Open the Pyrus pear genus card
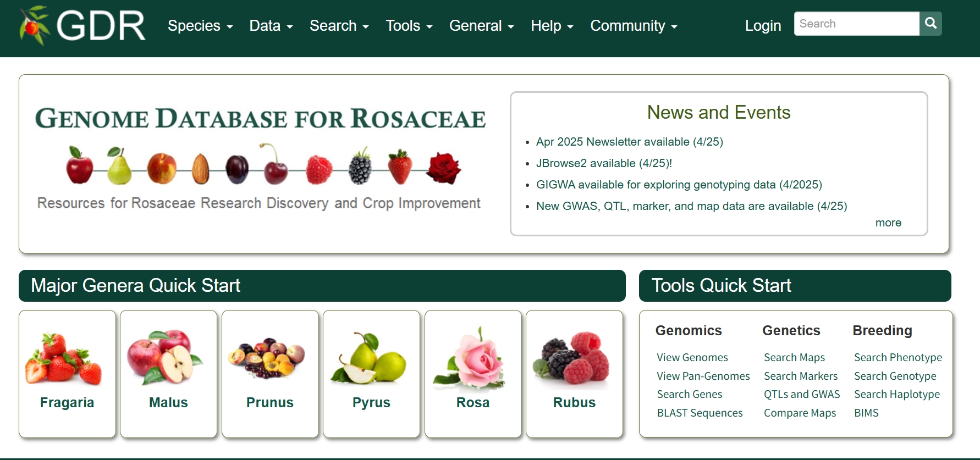Image resolution: width=980 pixels, height=460 pixels. [371, 374]
